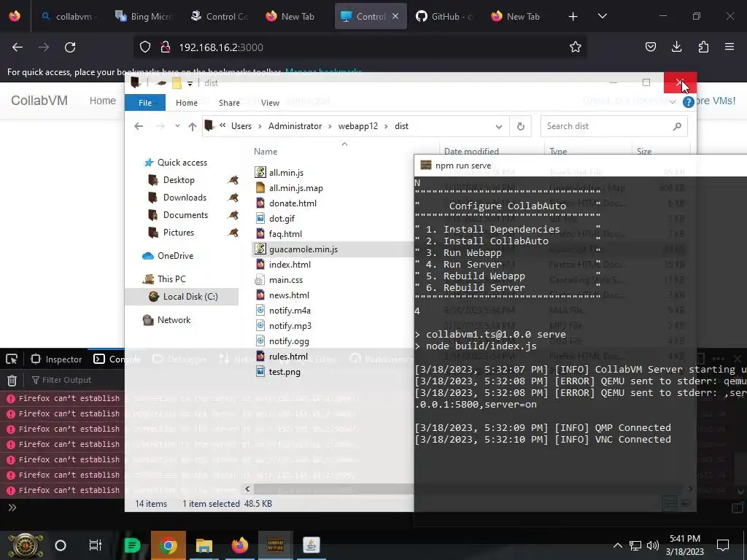Click the Filter Output field
Image resolution: width=747 pixels, height=560 pixels.
click(x=66, y=380)
